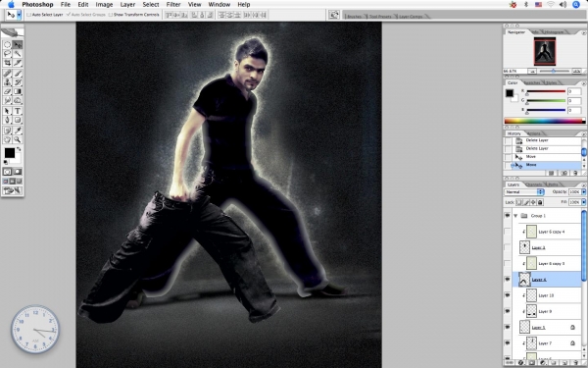
Task: Select the Dodge/Burn tool
Action: 18,100
